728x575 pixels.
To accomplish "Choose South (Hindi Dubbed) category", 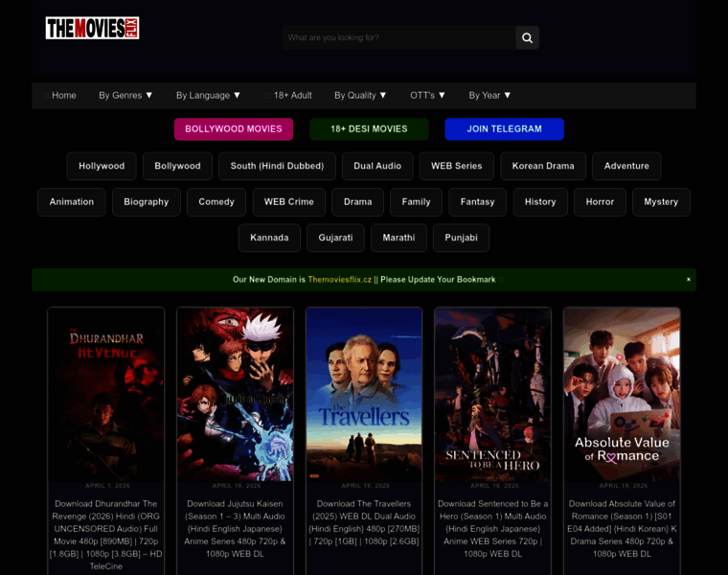I will [277, 166].
